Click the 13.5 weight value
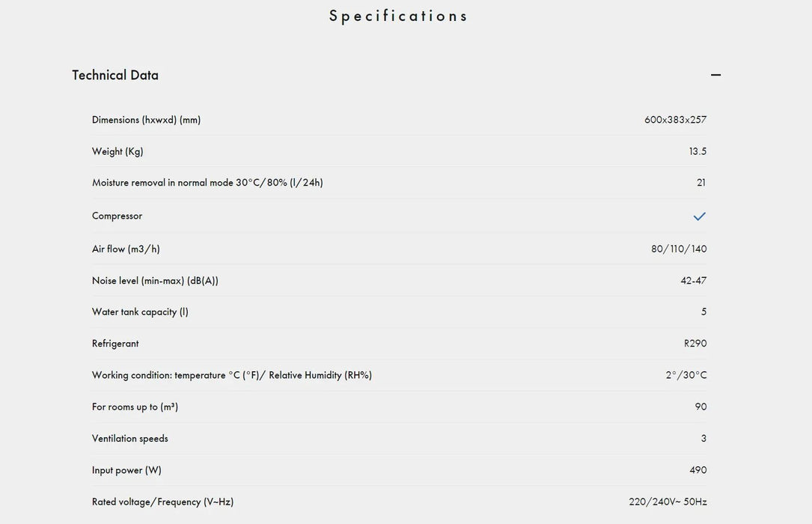Image resolution: width=812 pixels, height=524 pixels. 697,151
